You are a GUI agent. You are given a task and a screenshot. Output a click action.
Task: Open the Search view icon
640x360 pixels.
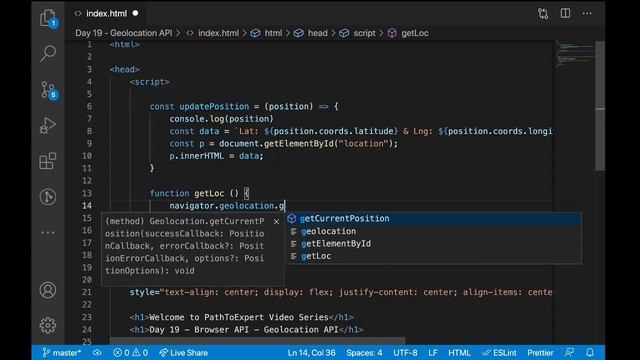(48, 53)
